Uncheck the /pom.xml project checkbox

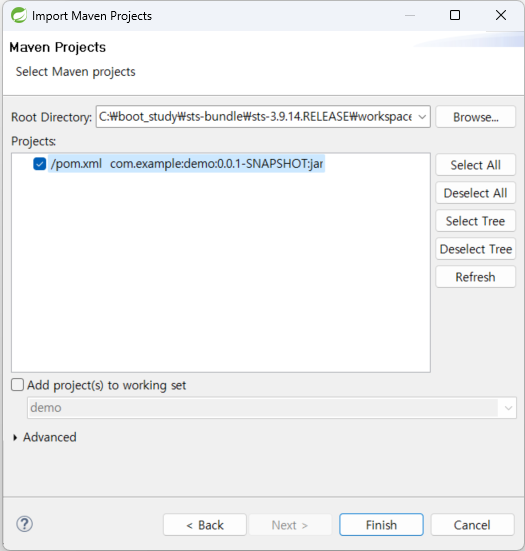pyautogui.click(x=39, y=164)
